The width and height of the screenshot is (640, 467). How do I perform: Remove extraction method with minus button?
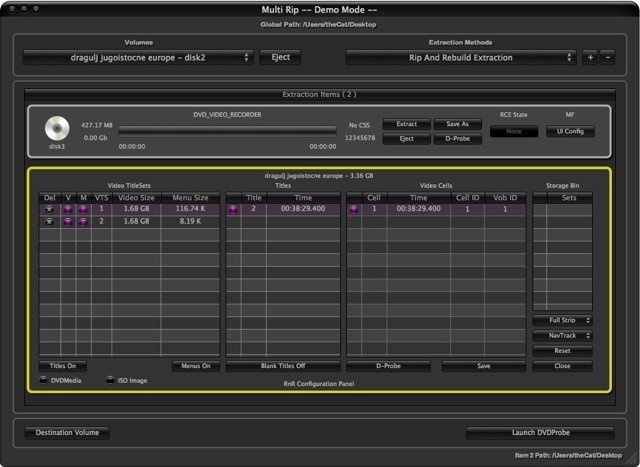point(607,58)
